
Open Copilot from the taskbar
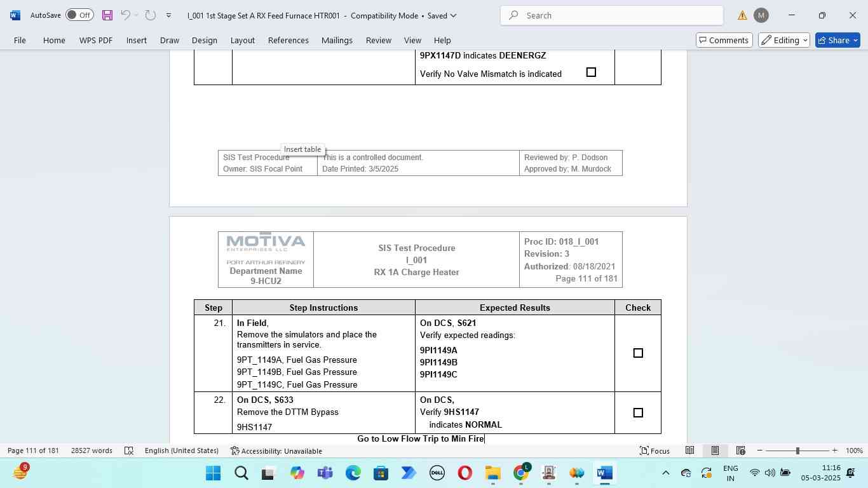click(x=297, y=473)
